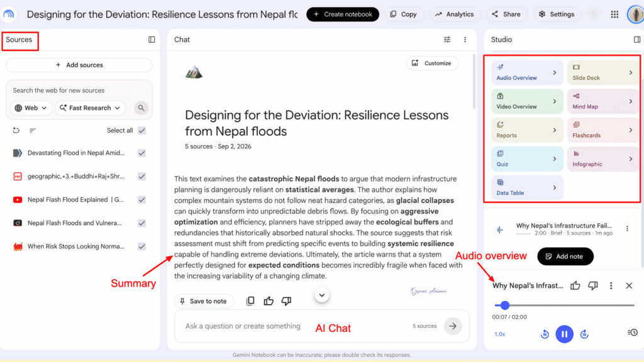Click the sort sources filter icon
Screen dimensions: 644x362
point(33,131)
